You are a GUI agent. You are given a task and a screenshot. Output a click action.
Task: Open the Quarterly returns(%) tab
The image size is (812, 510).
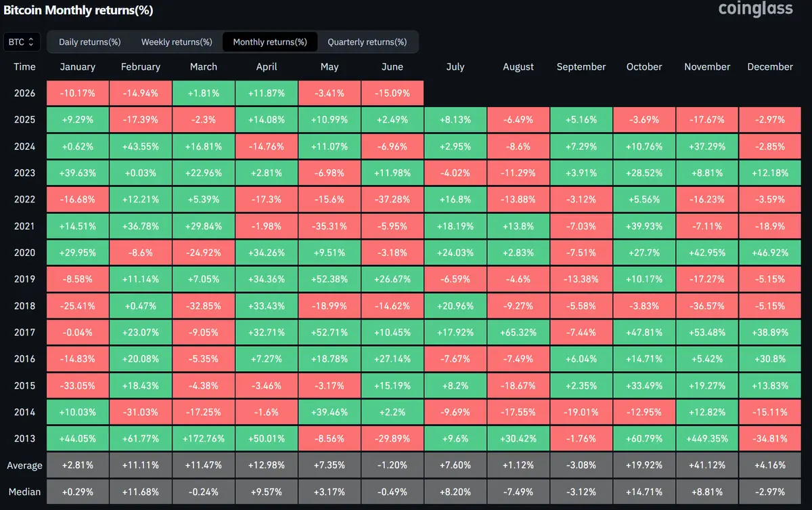click(367, 42)
